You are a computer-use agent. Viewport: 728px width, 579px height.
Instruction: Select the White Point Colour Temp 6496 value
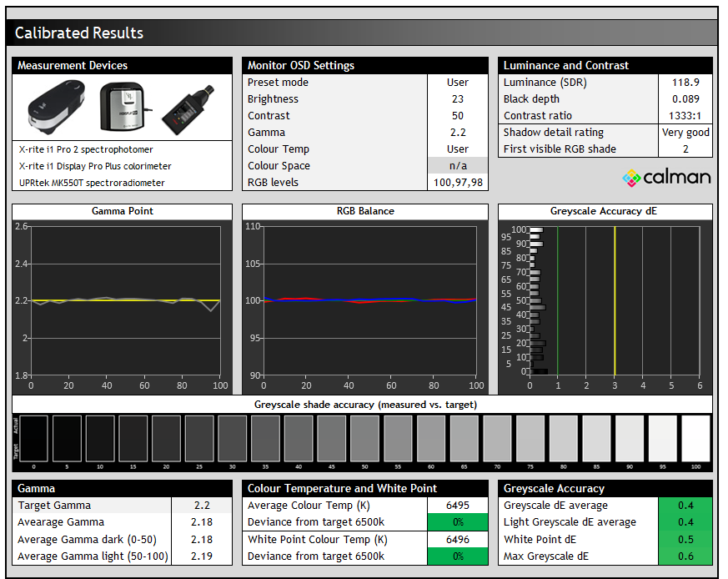(x=457, y=539)
